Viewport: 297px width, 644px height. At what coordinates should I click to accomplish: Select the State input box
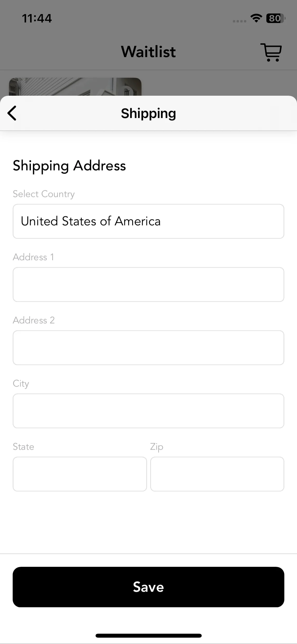pos(80,474)
